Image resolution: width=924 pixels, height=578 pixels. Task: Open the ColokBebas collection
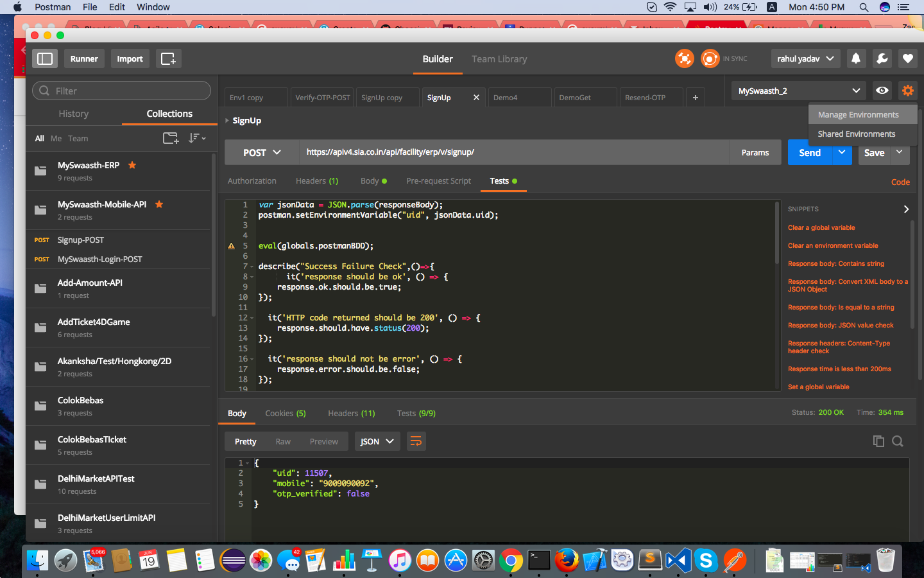(x=119, y=406)
